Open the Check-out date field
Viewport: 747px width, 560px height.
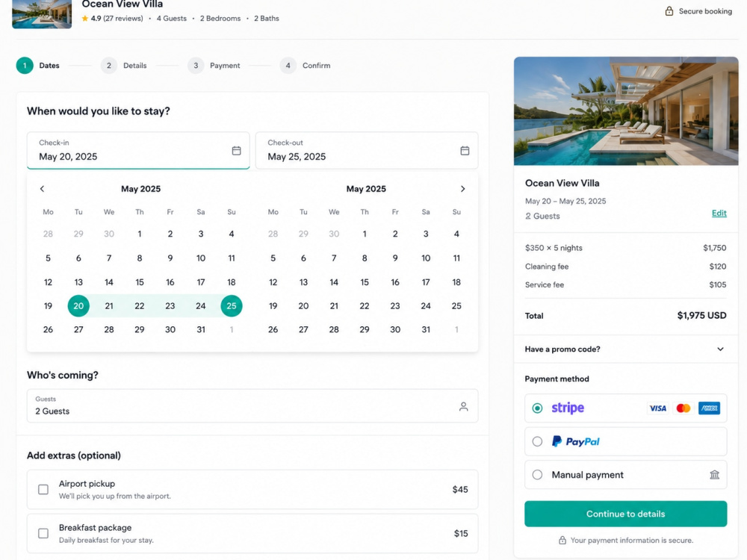click(x=367, y=151)
